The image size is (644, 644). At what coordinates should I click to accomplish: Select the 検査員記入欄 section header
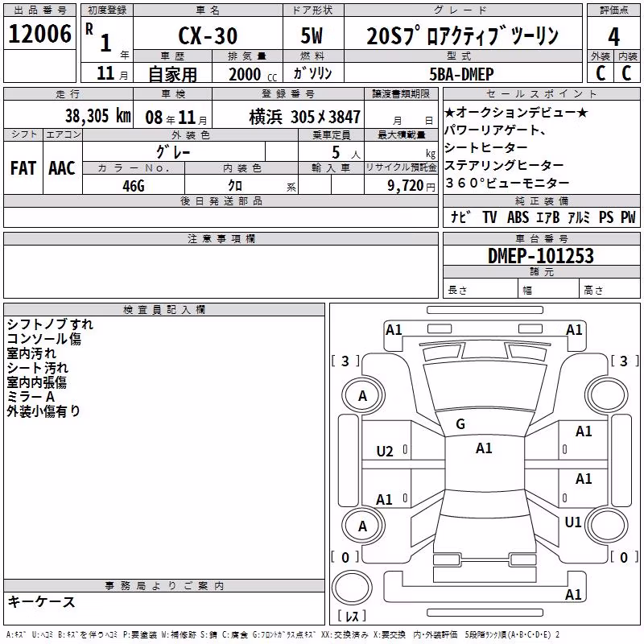(164, 310)
